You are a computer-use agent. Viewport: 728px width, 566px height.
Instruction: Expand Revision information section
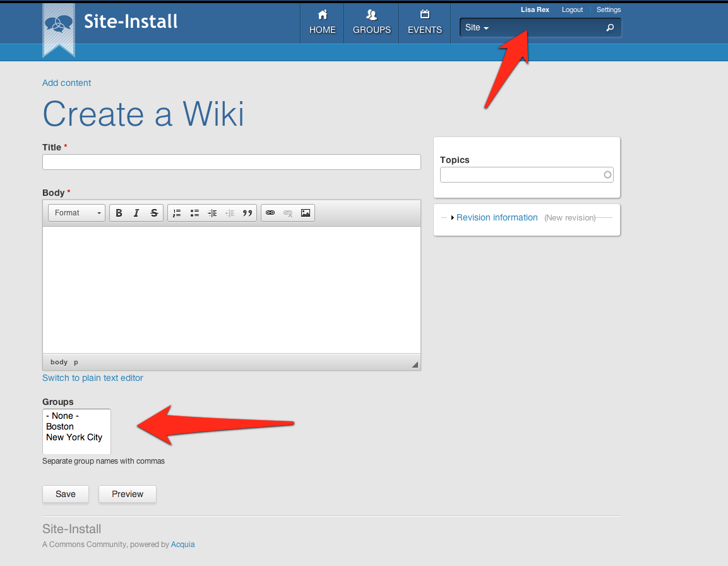tap(497, 217)
